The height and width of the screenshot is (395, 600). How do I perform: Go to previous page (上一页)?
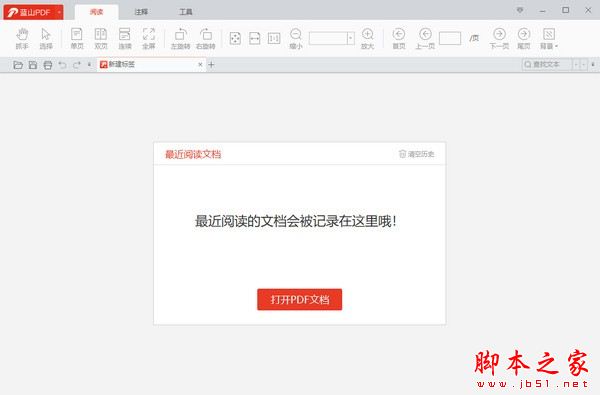click(x=425, y=38)
